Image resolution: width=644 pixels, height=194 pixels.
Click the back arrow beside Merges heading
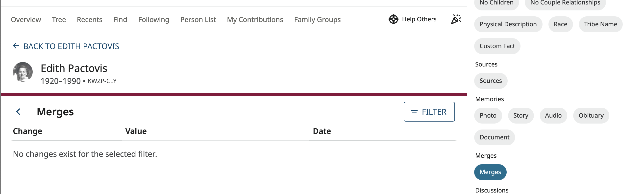click(x=18, y=112)
